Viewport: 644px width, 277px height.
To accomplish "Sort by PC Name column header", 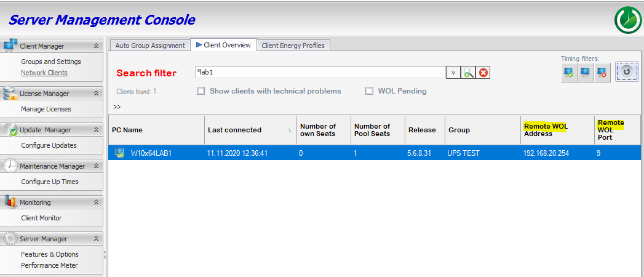I will tap(156, 130).
